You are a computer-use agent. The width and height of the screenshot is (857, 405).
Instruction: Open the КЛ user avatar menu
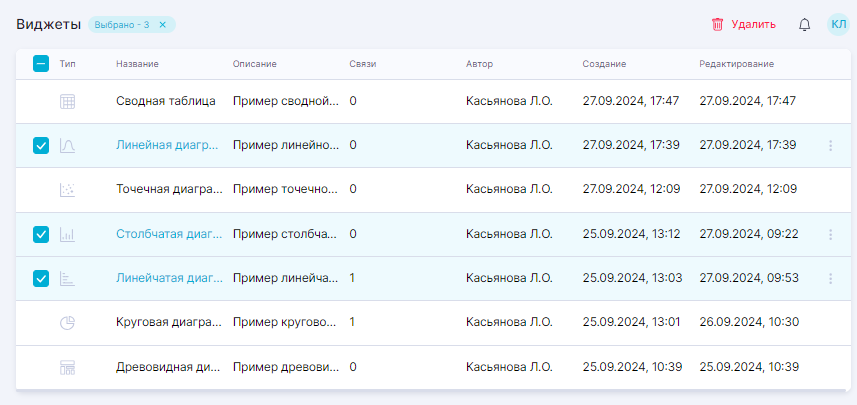tap(838, 25)
